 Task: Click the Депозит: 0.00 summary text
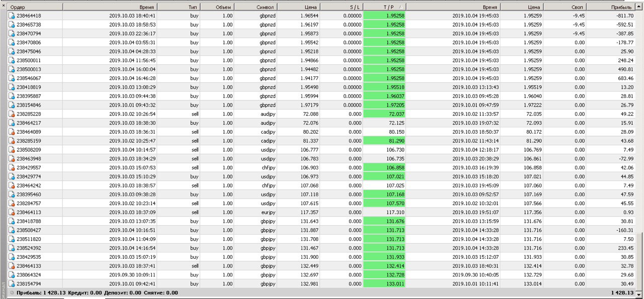[122, 292]
